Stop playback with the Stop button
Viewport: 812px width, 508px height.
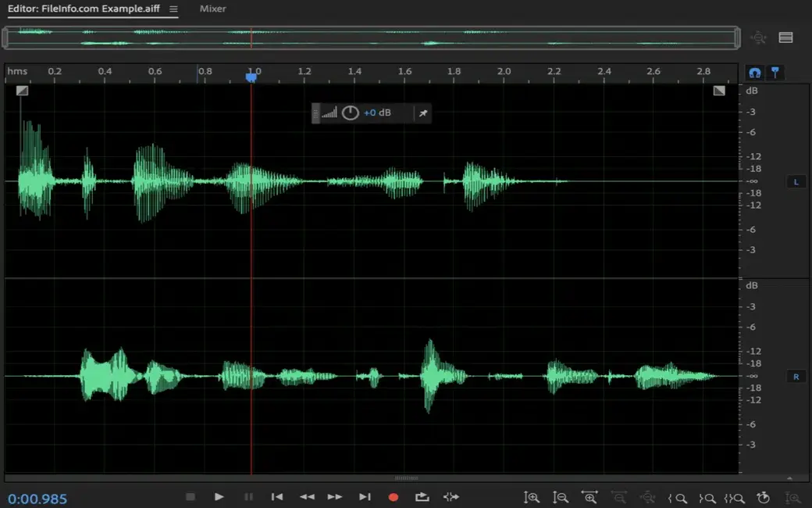pos(190,496)
